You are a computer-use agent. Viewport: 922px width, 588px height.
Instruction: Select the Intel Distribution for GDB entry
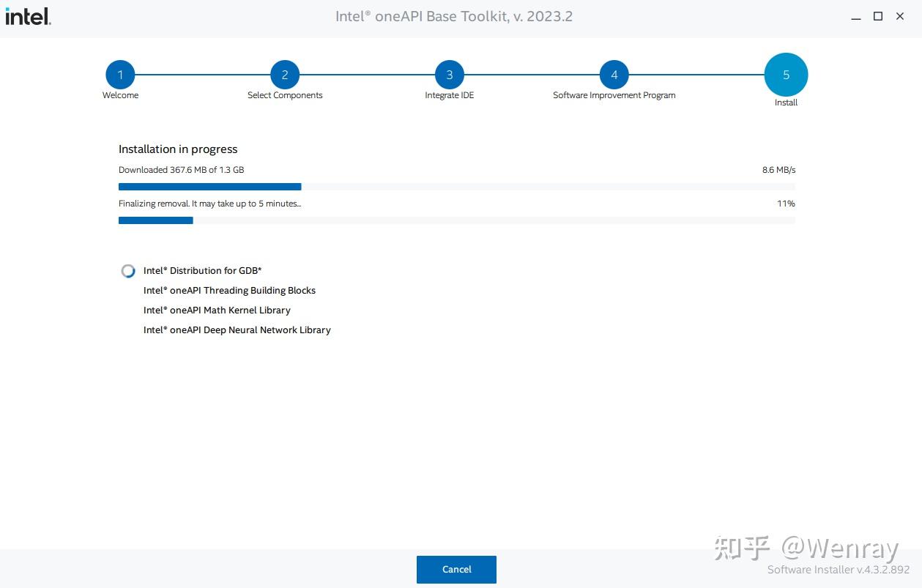coord(202,270)
